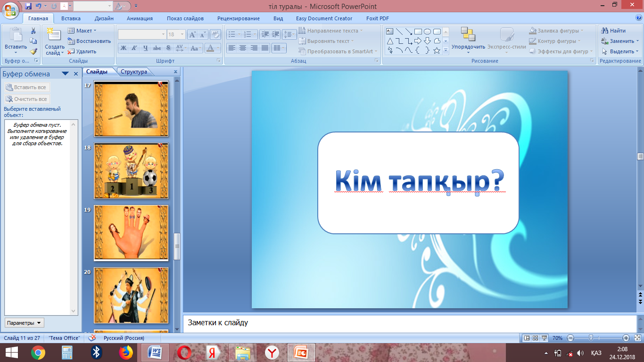Select the oval shape in shapes gallery
Viewport: 644px width, 362px height.
coord(427,32)
